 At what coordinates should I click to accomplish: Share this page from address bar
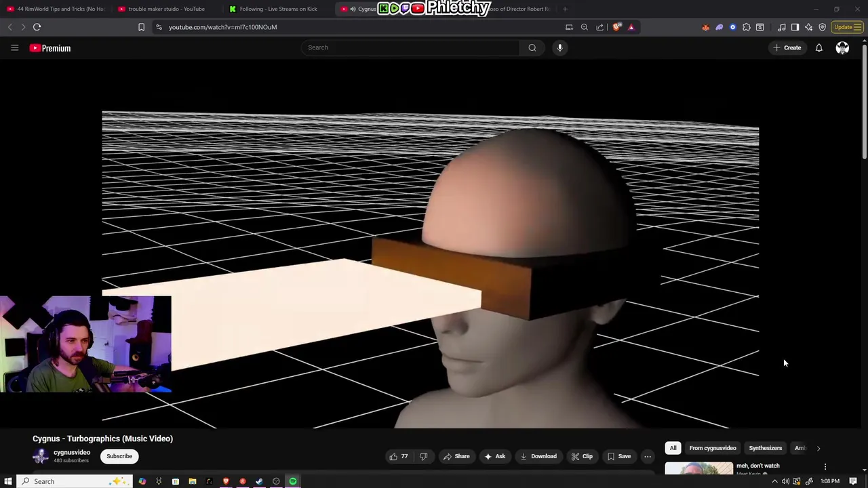[x=599, y=27]
